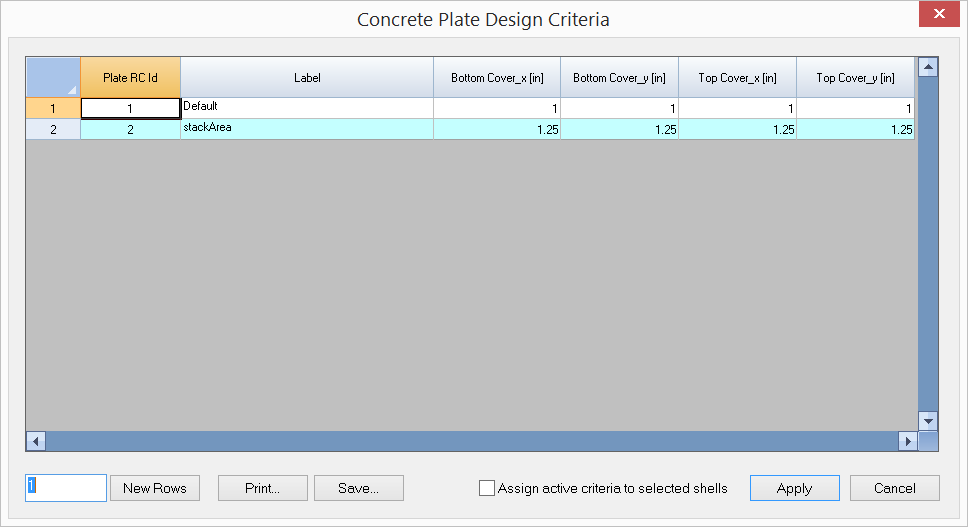Screen dimensions: 968x527
Task: Click the Top Cover_y [in] column header
Action: click(x=855, y=77)
